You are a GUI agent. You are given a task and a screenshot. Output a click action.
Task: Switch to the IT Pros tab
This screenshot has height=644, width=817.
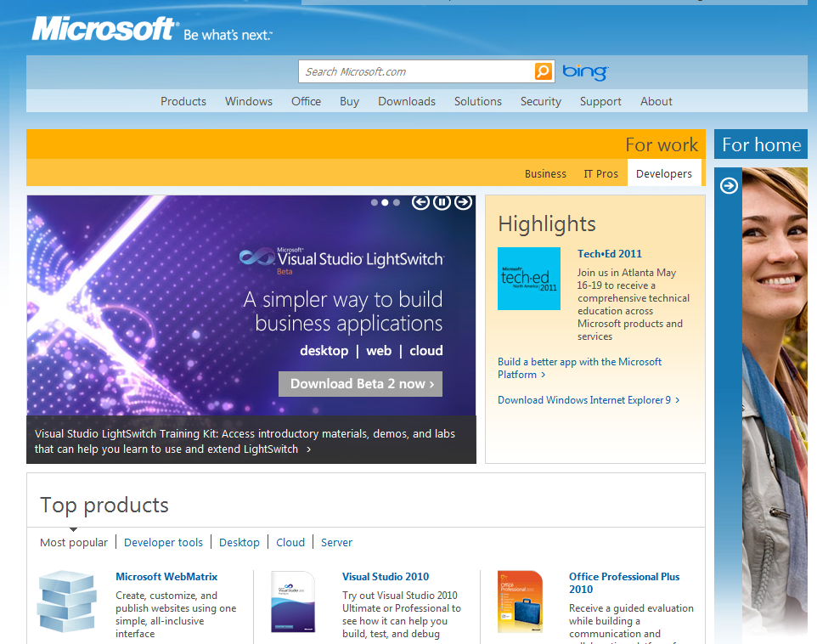click(600, 173)
